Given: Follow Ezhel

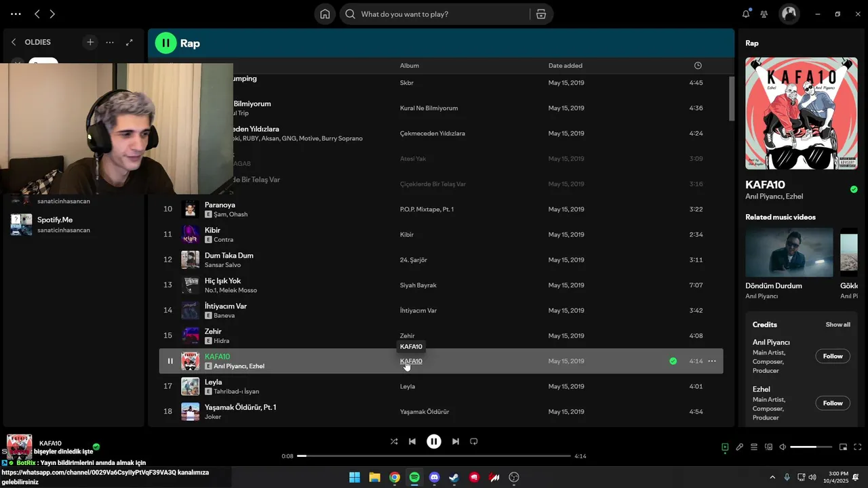Looking at the screenshot, I should pos(833,403).
